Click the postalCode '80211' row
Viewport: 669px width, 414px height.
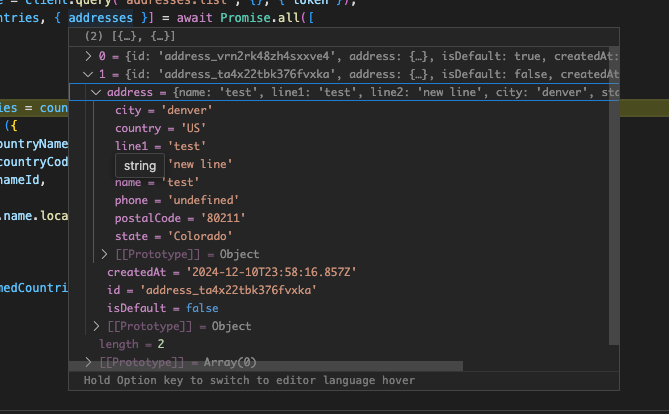[x=180, y=218]
